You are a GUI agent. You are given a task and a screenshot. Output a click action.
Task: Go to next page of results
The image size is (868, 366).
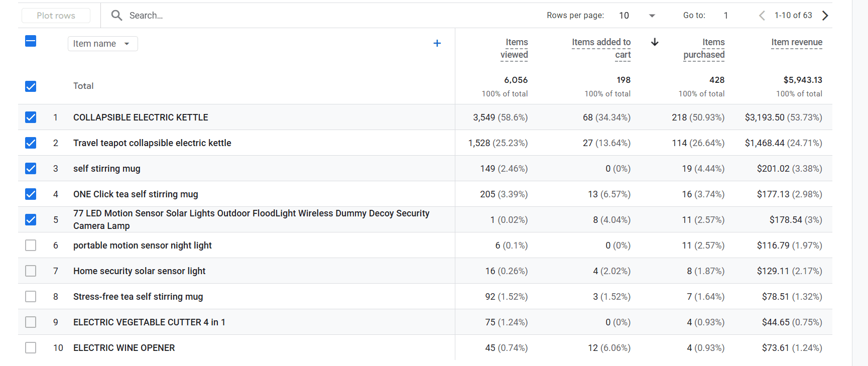(825, 16)
